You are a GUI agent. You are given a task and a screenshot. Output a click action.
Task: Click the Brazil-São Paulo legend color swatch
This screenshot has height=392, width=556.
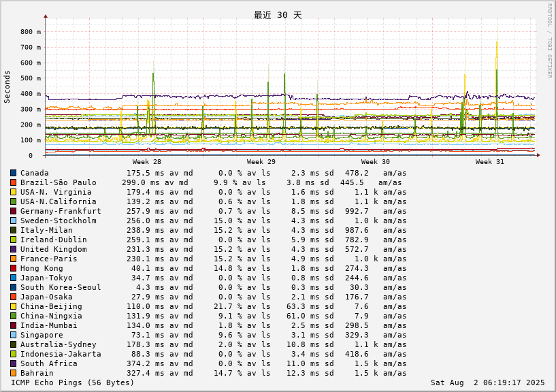(13, 182)
